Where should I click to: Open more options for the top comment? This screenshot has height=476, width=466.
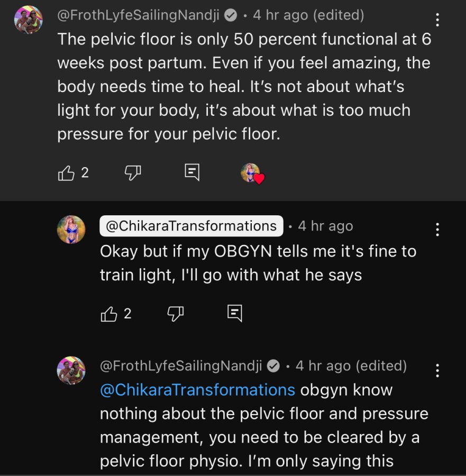pyautogui.click(x=437, y=20)
